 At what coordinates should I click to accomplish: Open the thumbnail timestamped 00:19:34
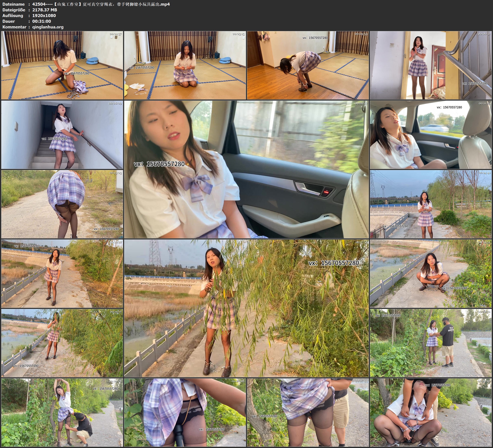(x=431, y=274)
